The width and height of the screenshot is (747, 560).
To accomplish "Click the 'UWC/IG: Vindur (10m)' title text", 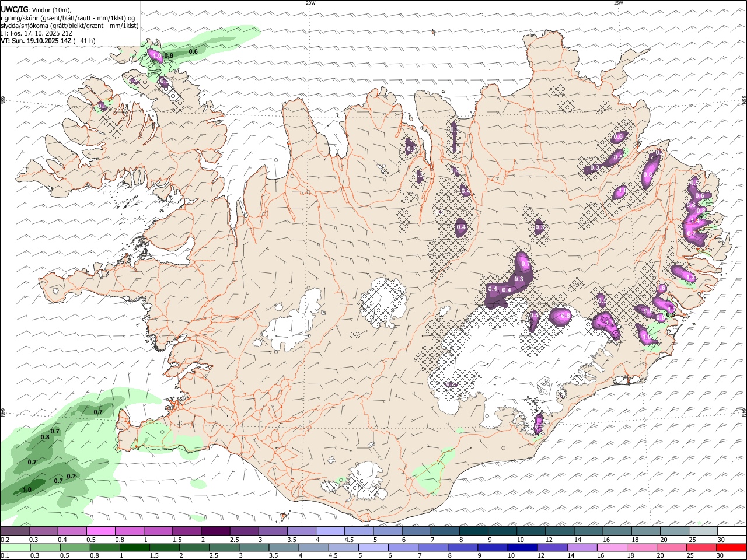I will click(36, 10).
